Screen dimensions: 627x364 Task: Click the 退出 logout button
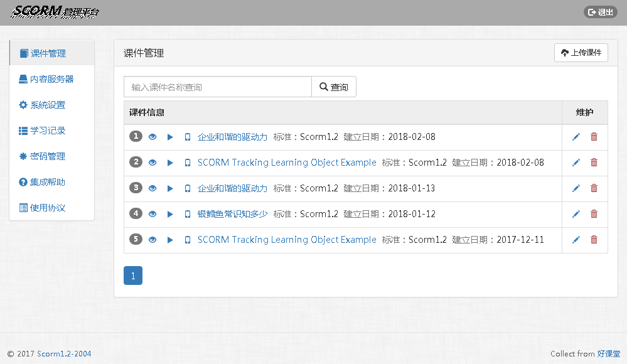(x=601, y=12)
